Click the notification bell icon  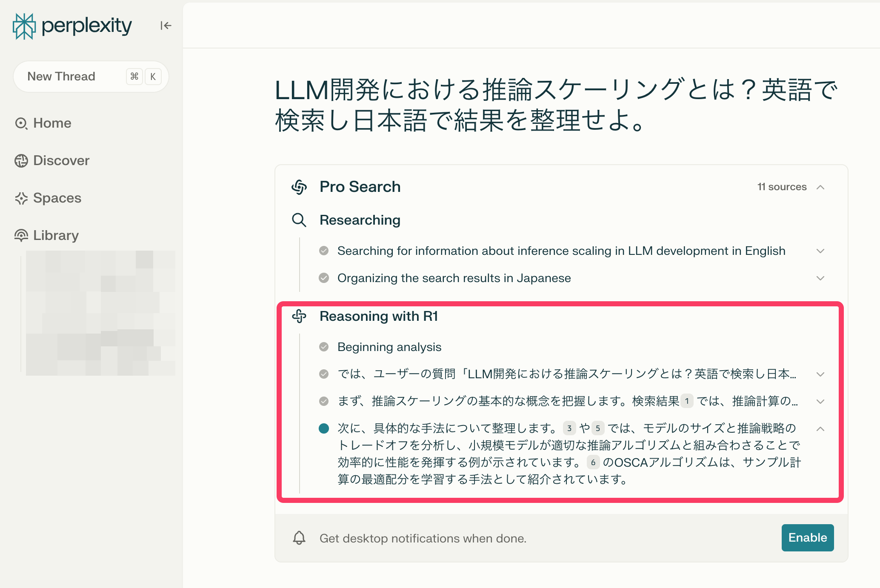click(299, 538)
